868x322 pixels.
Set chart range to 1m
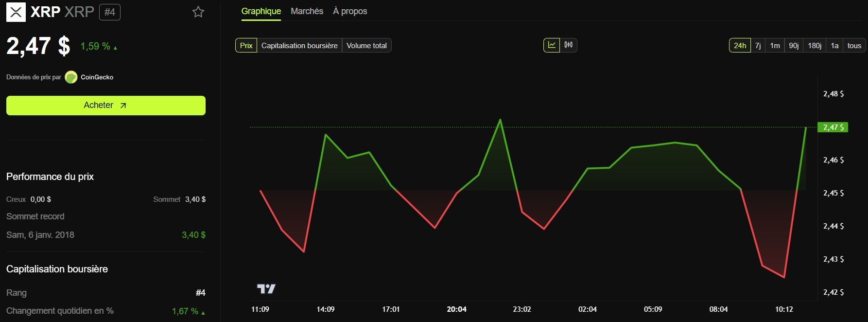(x=775, y=46)
